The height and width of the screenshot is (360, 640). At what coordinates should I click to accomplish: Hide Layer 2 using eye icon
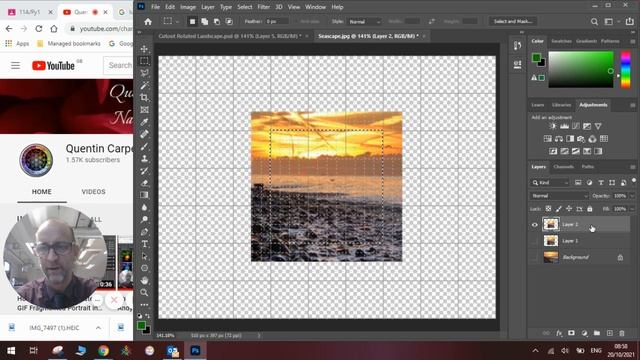[x=535, y=224]
